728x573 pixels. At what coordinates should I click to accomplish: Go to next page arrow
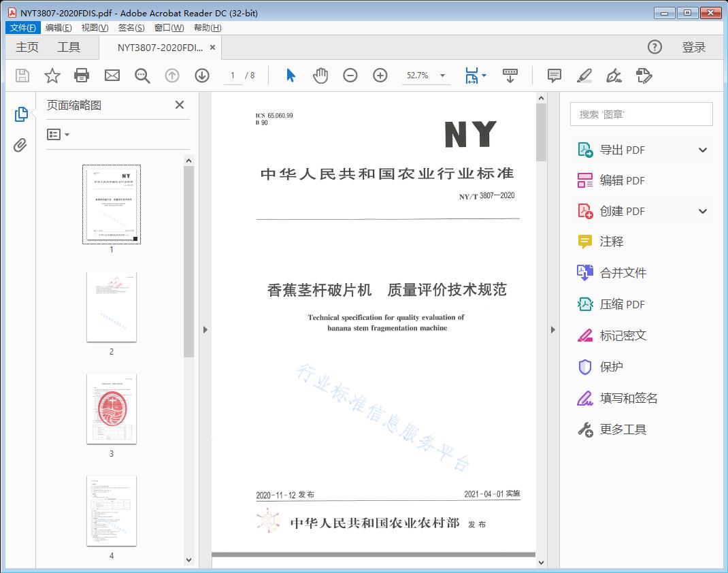tap(202, 76)
